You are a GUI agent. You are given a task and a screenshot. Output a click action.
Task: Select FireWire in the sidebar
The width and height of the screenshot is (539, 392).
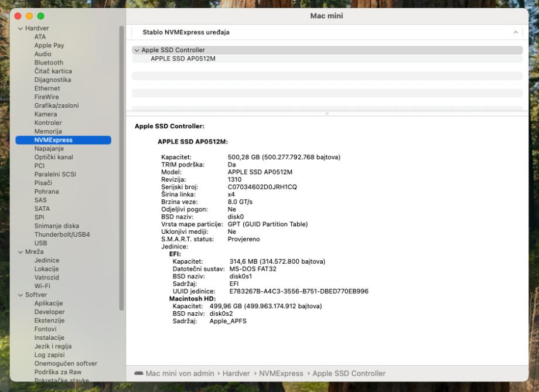(x=46, y=97)
